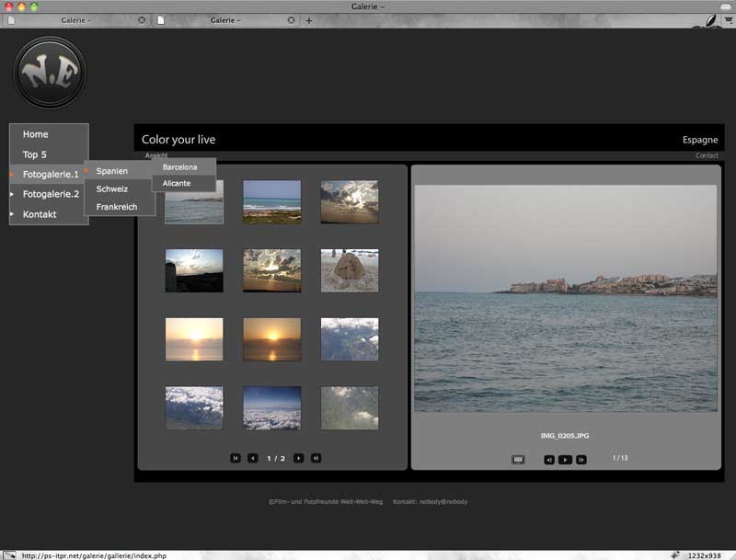Open the orange sunset thumbnail

coord(272,339)
